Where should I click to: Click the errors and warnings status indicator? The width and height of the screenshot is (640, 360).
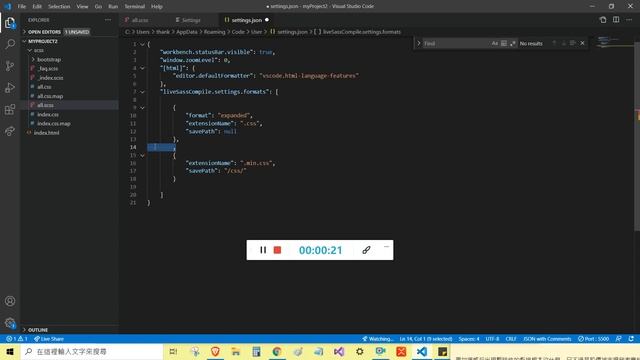[x=16, y=339]
